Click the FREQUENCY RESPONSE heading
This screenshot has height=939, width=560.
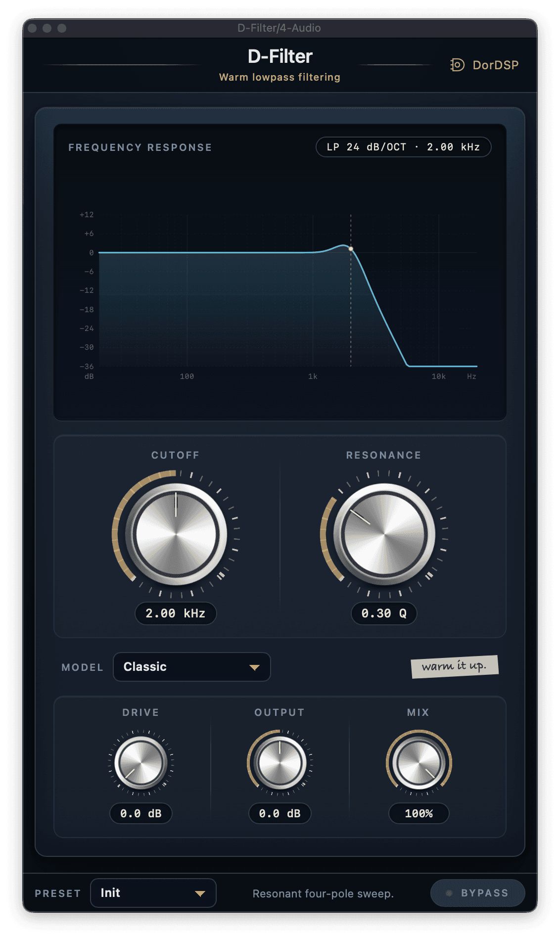(140, 147)
